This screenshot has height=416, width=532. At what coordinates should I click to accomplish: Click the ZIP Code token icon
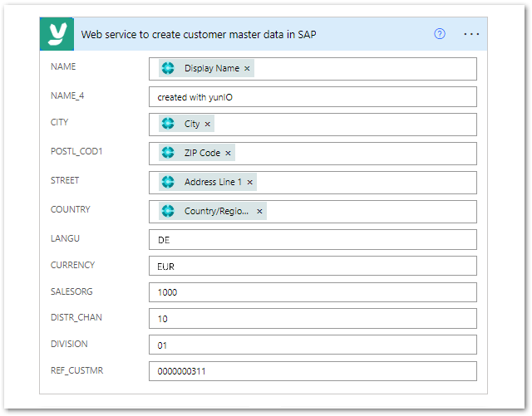pos(168,153)
